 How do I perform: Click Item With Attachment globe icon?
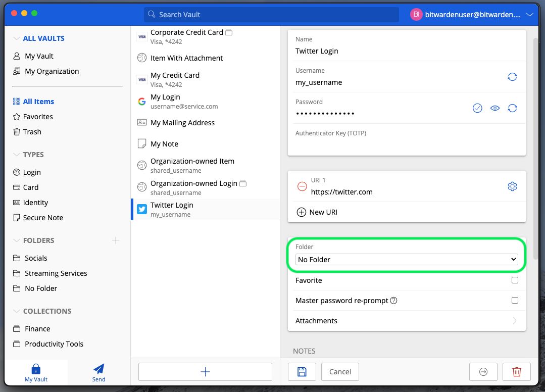coord(142,58)
